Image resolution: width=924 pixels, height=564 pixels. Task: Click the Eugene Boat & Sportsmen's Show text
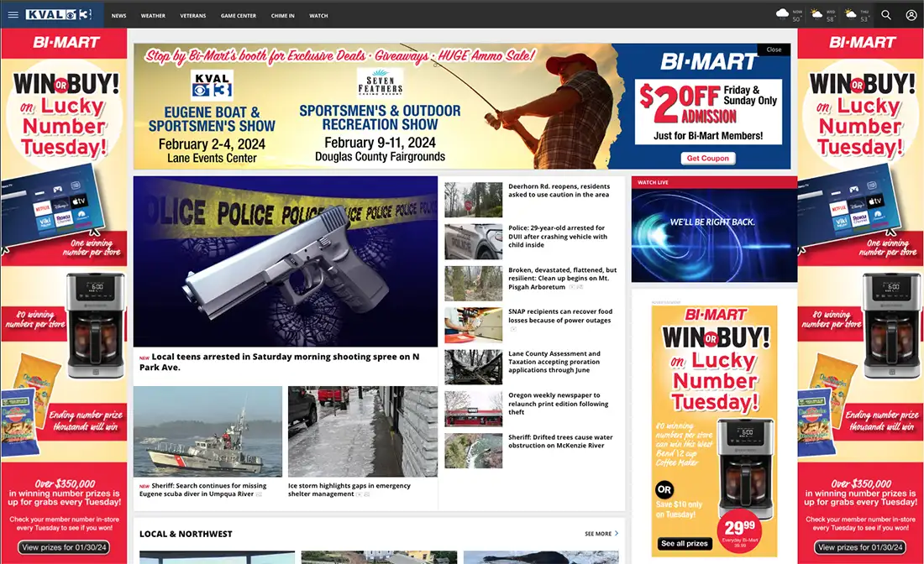212,119
